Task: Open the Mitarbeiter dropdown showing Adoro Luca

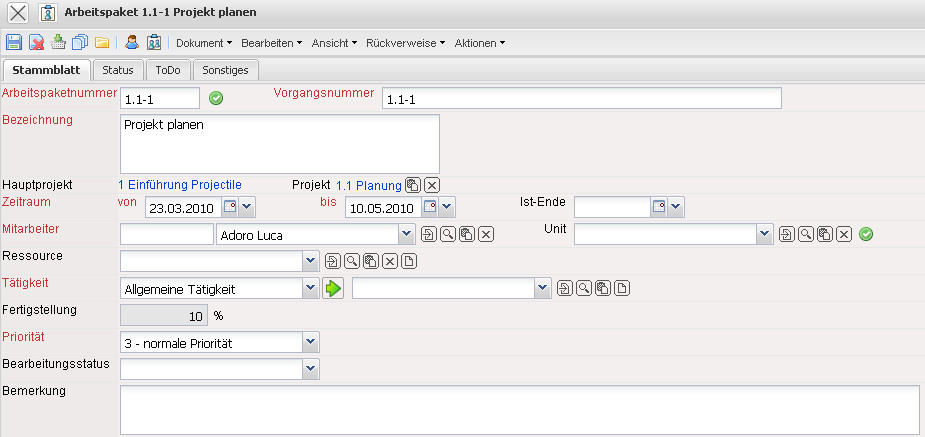Action: [405, 234]
